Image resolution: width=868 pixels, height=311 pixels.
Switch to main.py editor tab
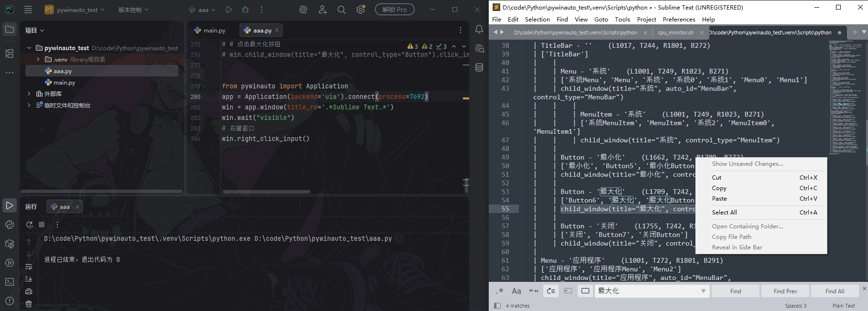(210, 30)
